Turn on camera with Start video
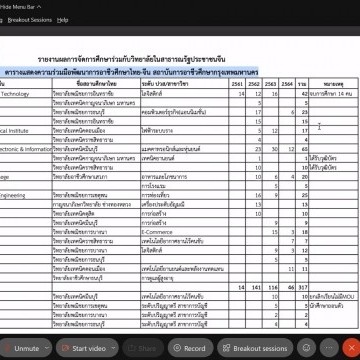 (x=83, y=348)
